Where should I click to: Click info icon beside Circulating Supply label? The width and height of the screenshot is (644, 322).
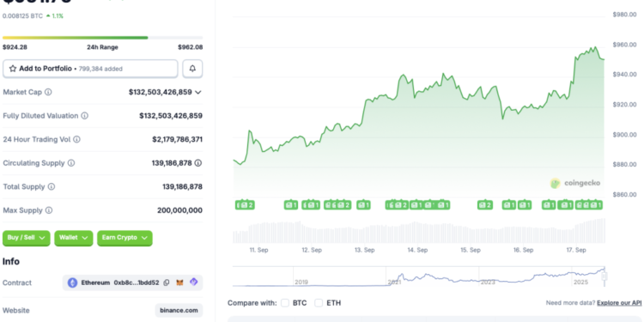coord(71,163)
